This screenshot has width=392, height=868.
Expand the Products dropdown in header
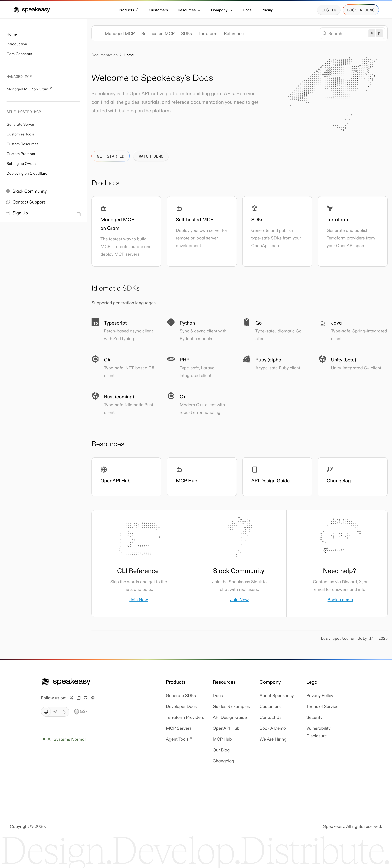[129, 10]
